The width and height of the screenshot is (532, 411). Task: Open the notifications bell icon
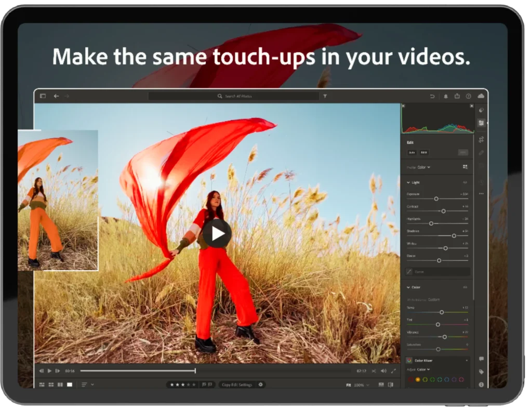[446, 96]
